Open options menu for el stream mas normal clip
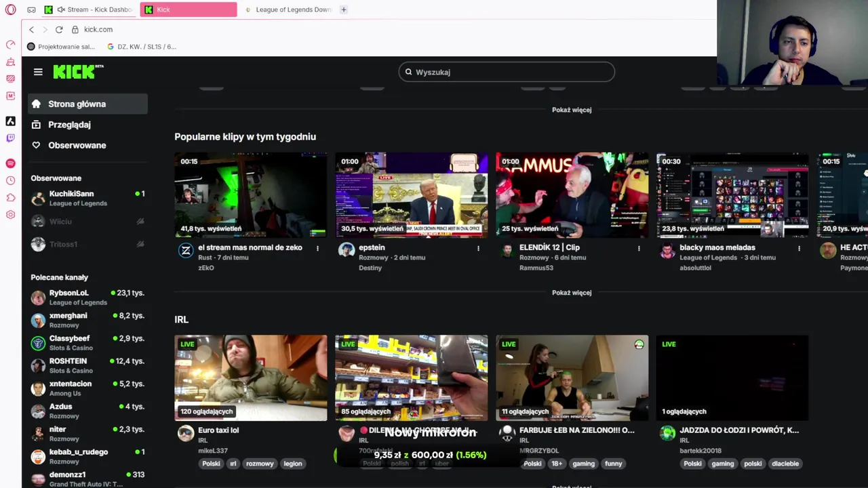This screenshot has width=868, height=488. coord(317,248)
